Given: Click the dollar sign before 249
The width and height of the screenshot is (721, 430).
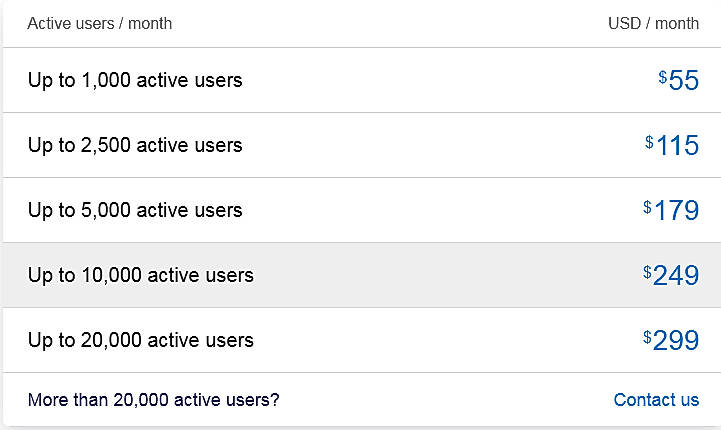Looking at the screenshot, I should click(x=648, y=271).
